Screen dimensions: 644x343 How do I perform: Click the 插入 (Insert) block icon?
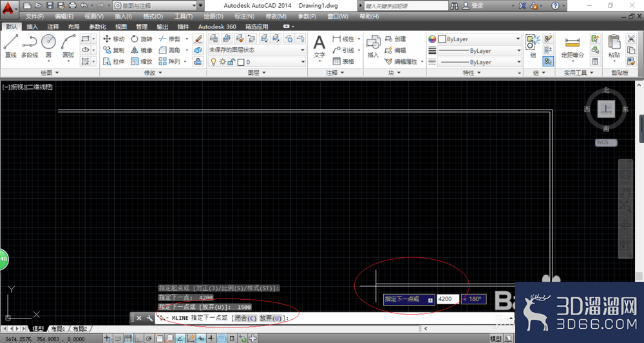click(x=373, y=46)
